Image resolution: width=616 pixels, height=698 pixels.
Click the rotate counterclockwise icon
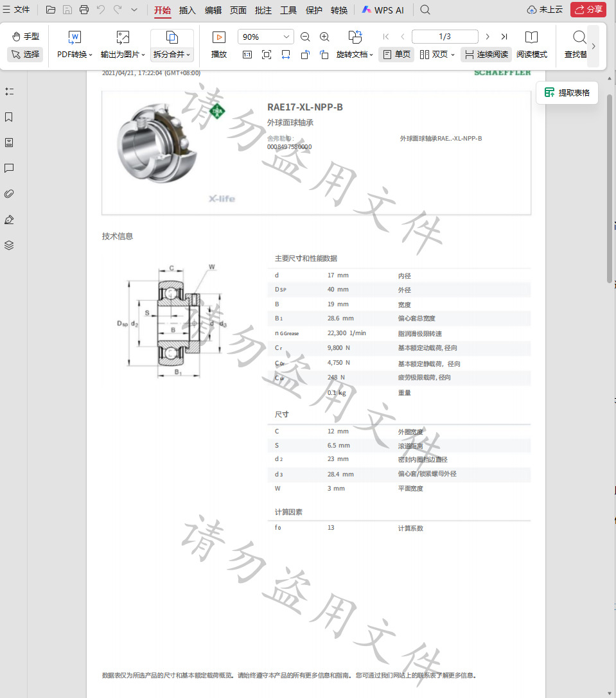(x=305, y=55)
